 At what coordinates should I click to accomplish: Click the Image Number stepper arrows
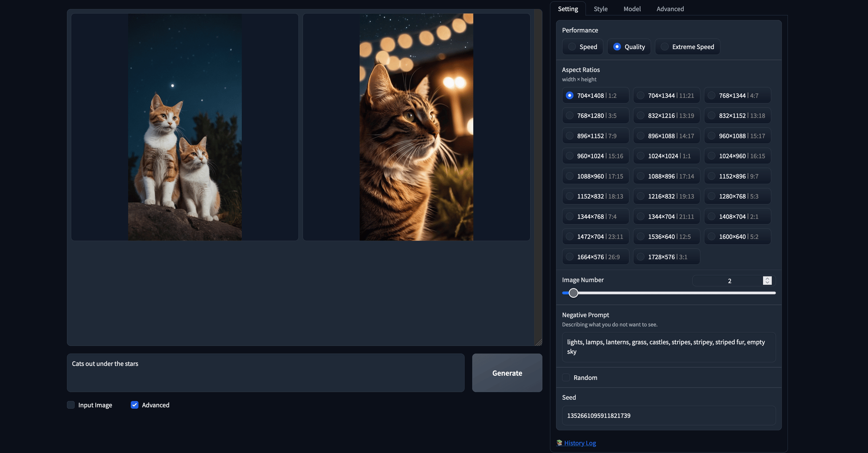[x=767, y=281]
